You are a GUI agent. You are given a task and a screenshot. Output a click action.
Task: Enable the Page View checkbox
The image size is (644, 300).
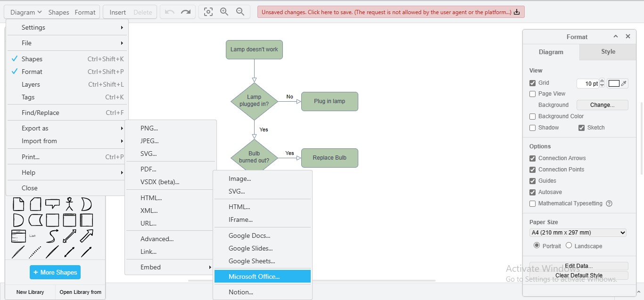point(533,94)
